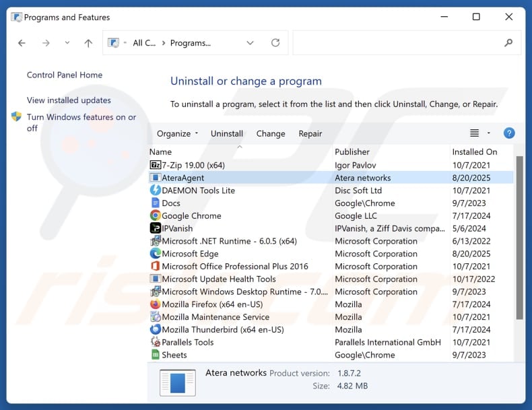Click the Microsoft .NET Runtime icon

point(155,241)
